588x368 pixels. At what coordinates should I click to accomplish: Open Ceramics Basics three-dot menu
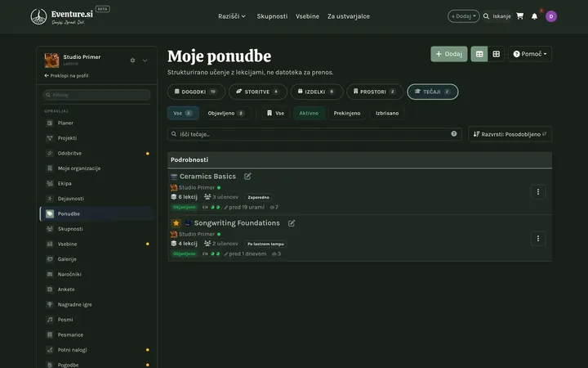click(x=538, y=192)
